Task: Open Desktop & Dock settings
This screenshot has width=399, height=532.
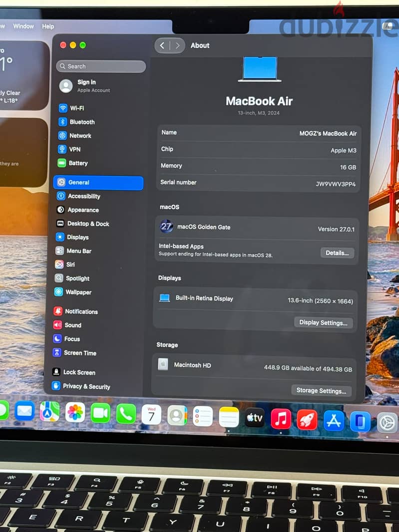Action: coord(82,224)
